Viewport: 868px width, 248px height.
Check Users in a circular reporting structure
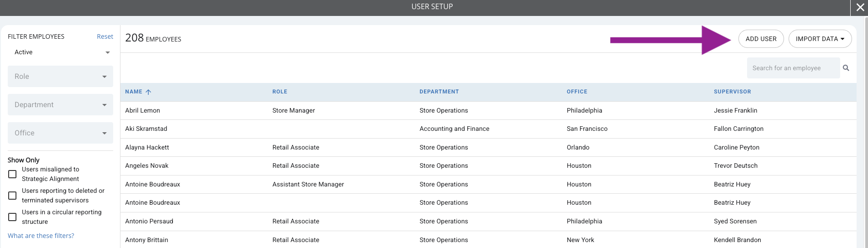coord(12,217)
